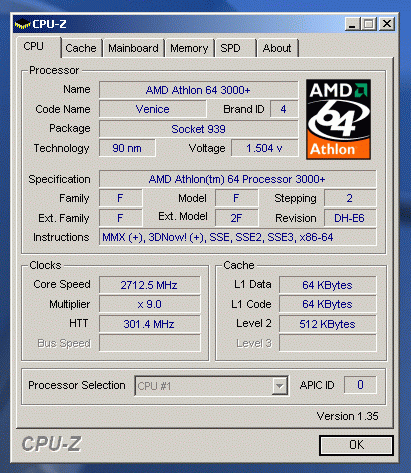Click the CPU-Z title bar chip icon
The width and height of the screenshot is (411, 473).
[x=22, y=24]
